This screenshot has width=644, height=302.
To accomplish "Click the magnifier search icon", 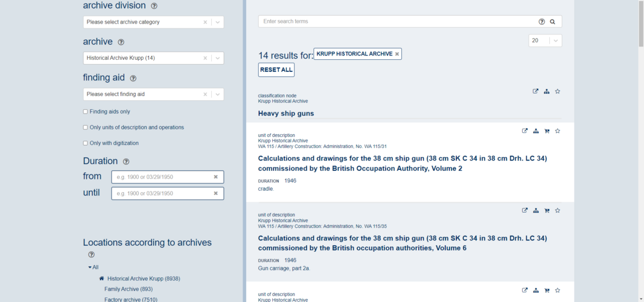I will click(x=552, y=22).
